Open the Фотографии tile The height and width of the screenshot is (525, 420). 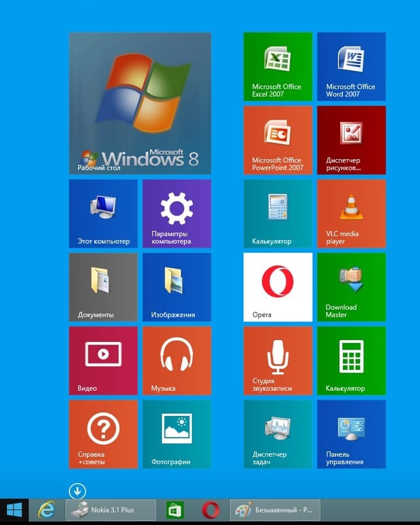[x=177, y=434]
